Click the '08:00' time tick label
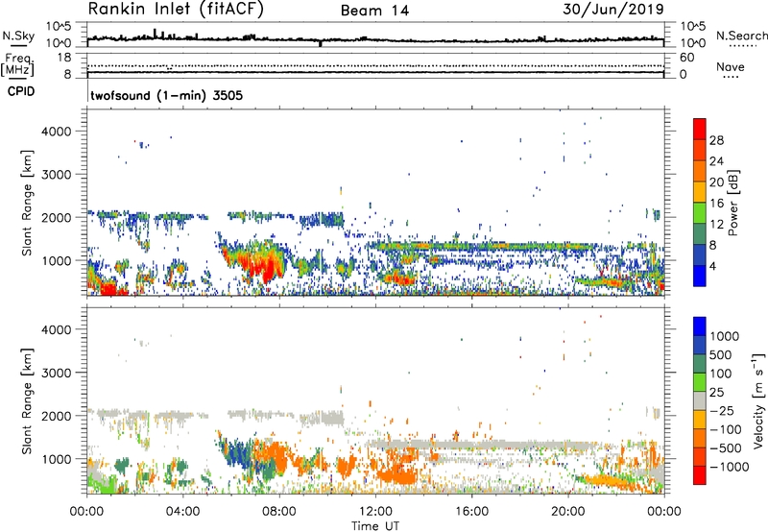Screen dimensions: 768x532 pos(279,512)
